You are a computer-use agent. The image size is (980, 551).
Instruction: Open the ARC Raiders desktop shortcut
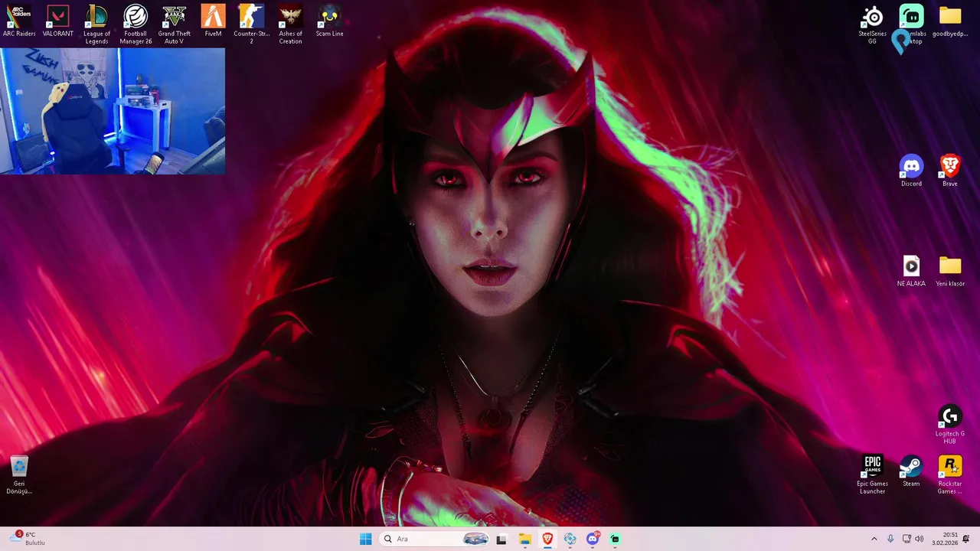click(x=19, y=22)
